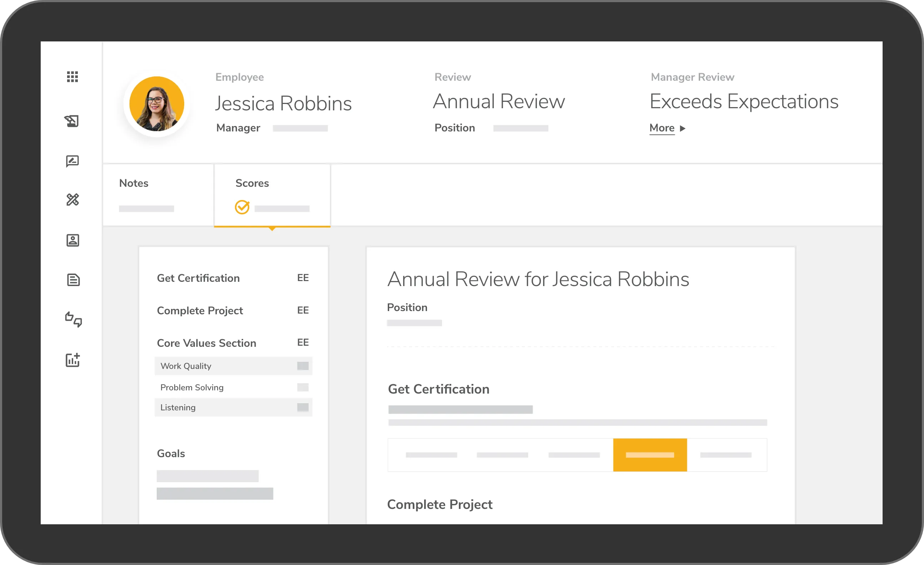This screenshot has width=924, height=565.
Task: Expand the Goals section in score panel
Action: pos(171,453)
